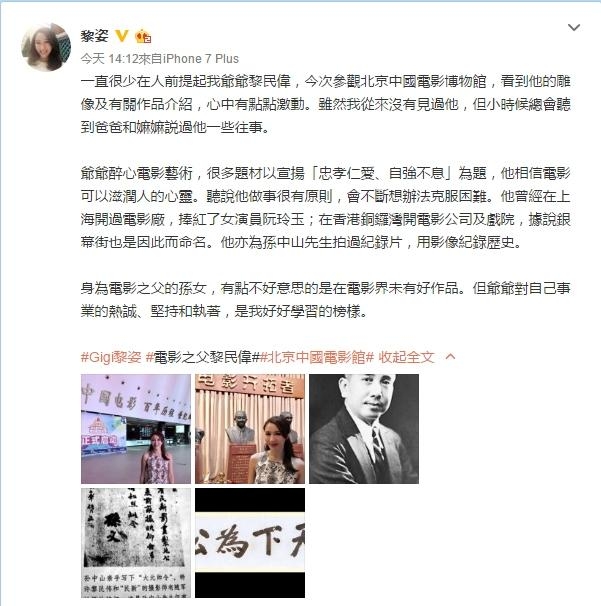This screenshot has height=606, width=601.
Task: View the bronze bust statue photo
Action: pos(250,429)
